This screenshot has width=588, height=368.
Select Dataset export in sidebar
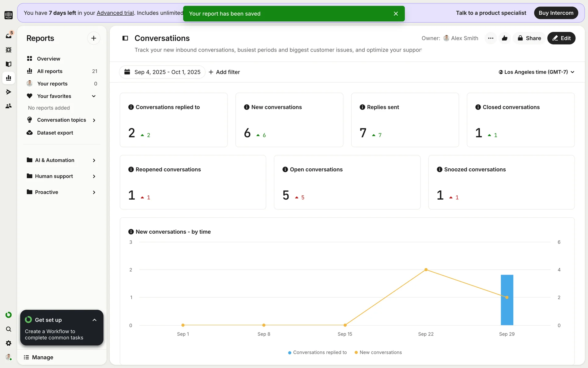[x=55, y=132]
